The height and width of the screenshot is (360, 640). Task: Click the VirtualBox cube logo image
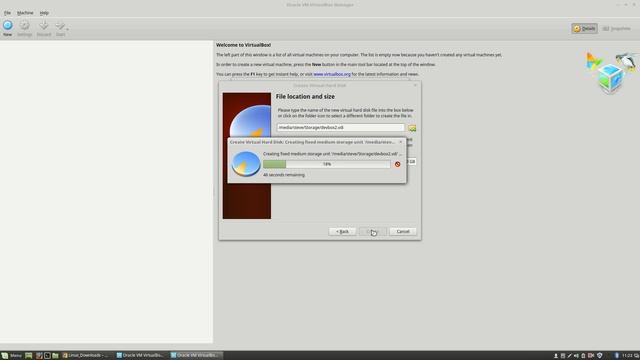611,73
